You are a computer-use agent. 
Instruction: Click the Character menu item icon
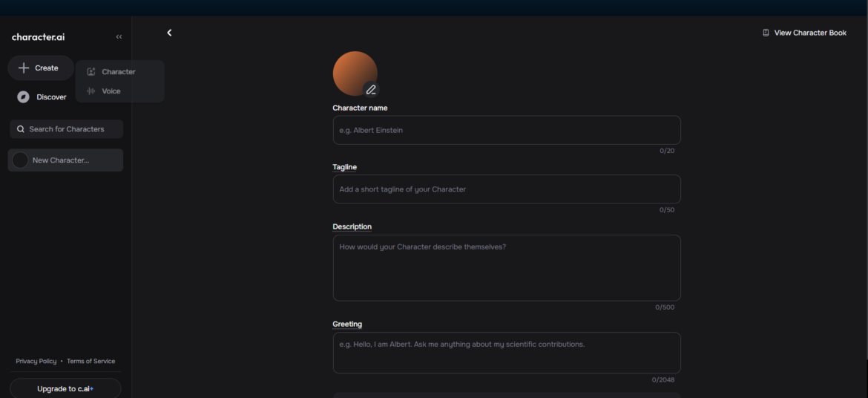coord(91,72)
